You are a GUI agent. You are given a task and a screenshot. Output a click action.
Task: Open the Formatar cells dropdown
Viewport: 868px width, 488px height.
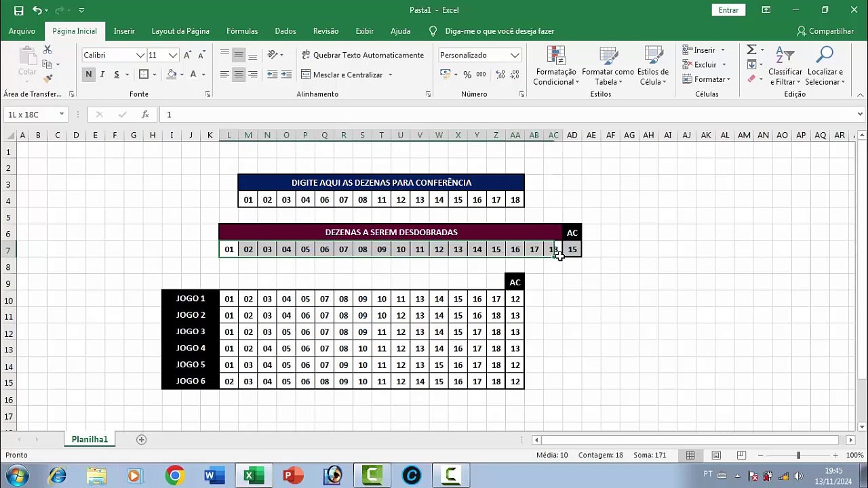[707, 79]
